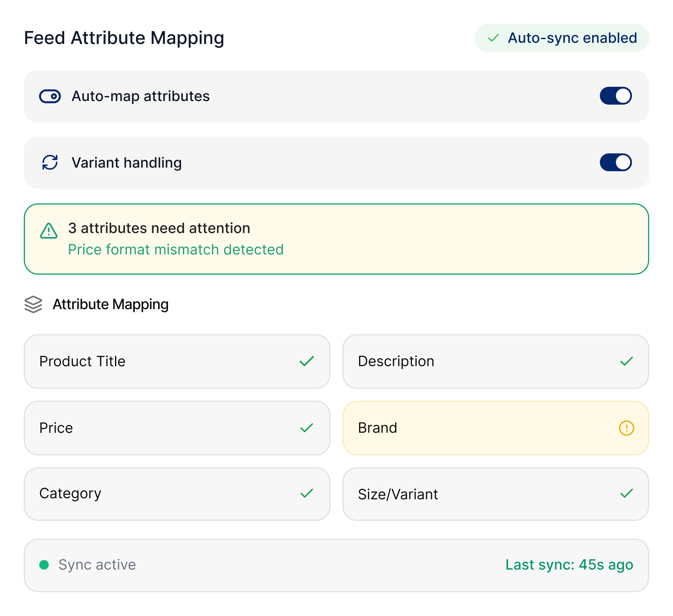Open the Category attribute card
The image size is (673, 616).
[x=177, y=494]
